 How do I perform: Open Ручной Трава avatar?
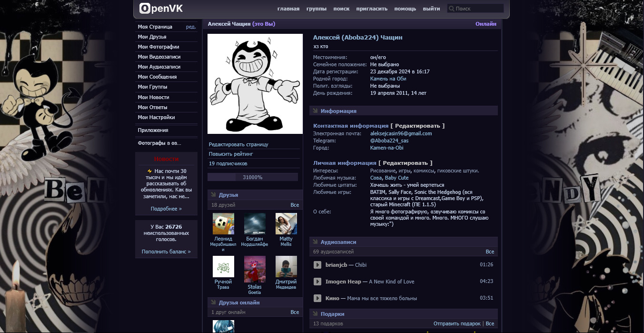click(223, 266)
